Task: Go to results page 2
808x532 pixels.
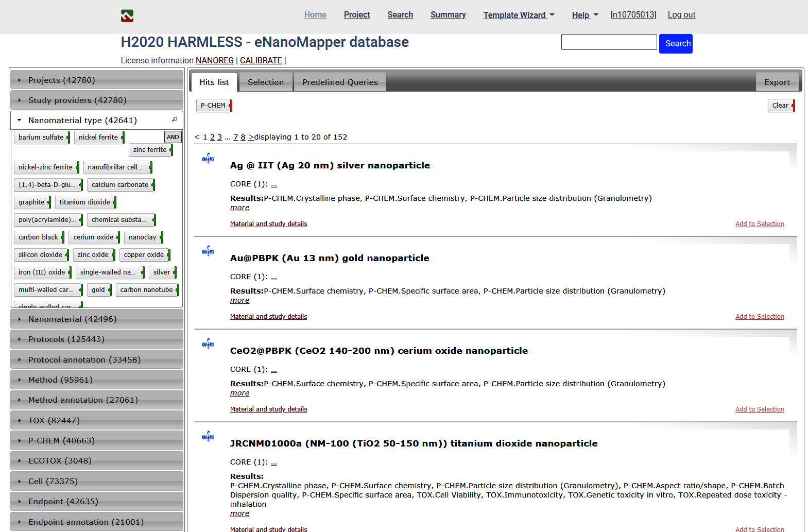Action: coord(212,137)
